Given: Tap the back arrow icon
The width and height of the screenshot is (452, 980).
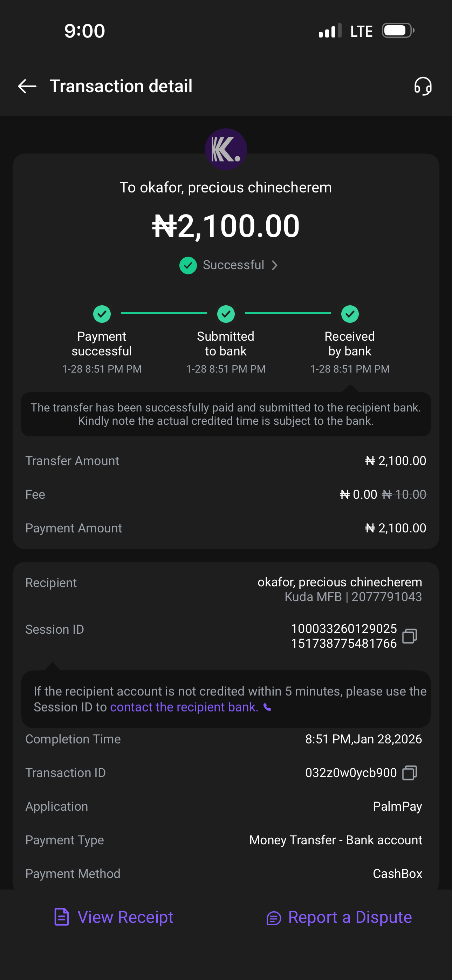Looking at the screenshot, I should pos(27,86).
